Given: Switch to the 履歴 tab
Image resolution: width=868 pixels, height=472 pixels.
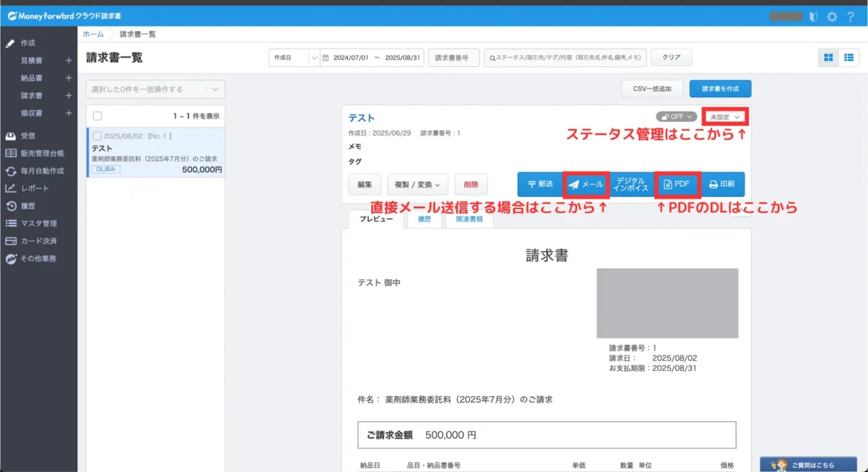Looking at the screenshot, I should click(424, 220).
